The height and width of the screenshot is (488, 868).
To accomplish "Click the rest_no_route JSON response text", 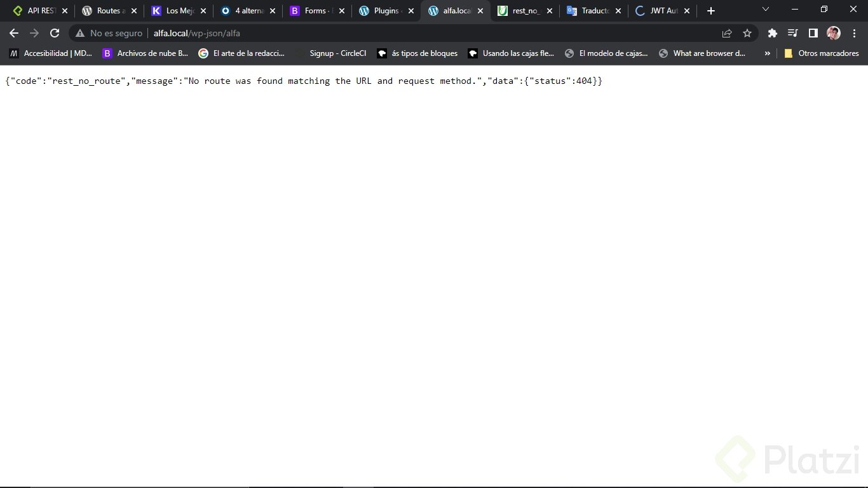I will (x=304, y=81).
